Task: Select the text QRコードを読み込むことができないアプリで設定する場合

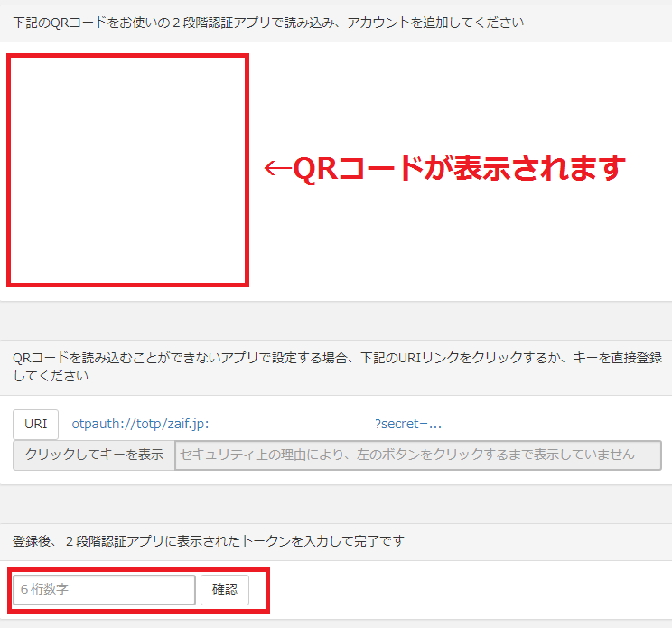Action: click(x=180, y=358)
